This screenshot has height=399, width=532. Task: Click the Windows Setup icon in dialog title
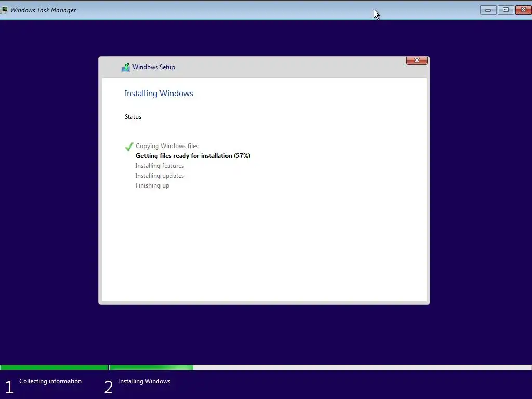pos(126,68)
